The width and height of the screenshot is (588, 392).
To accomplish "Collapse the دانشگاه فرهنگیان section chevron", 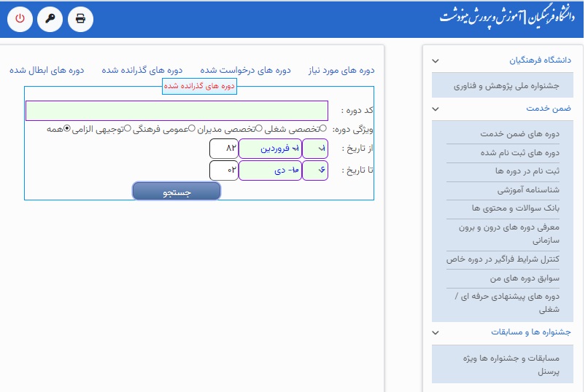I will (436, 60).
